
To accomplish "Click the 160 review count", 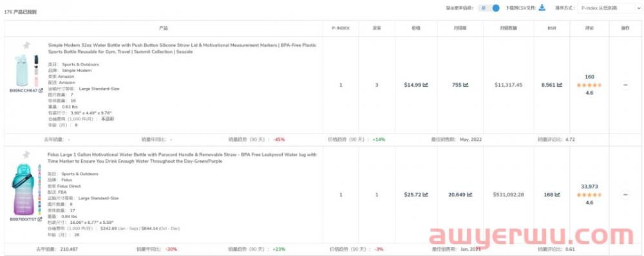I will click(x=589, y=77).
